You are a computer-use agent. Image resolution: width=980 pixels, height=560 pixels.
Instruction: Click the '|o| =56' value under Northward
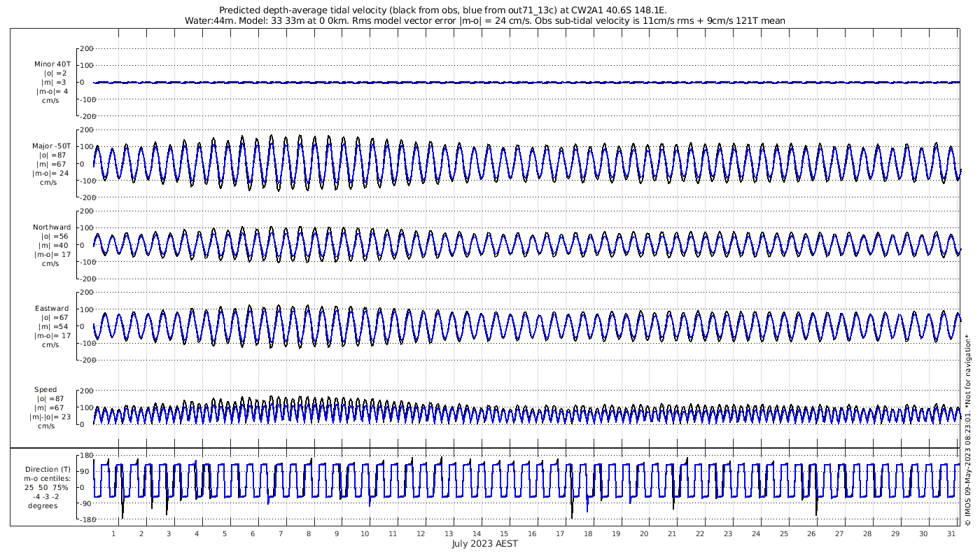(55, 237)
